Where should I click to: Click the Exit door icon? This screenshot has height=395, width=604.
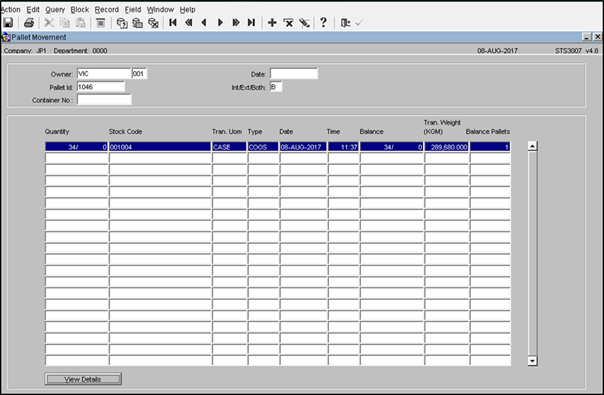pos(345,23)
